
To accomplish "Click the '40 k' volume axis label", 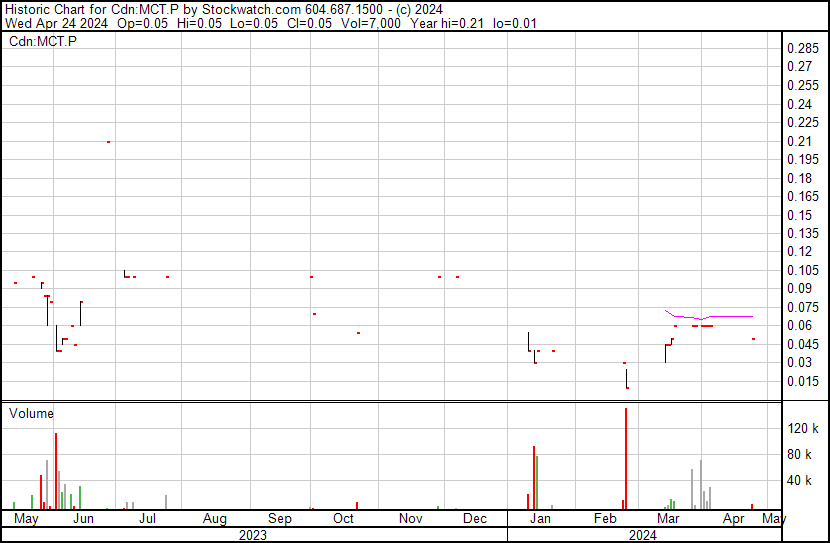I will coord(799,480).
